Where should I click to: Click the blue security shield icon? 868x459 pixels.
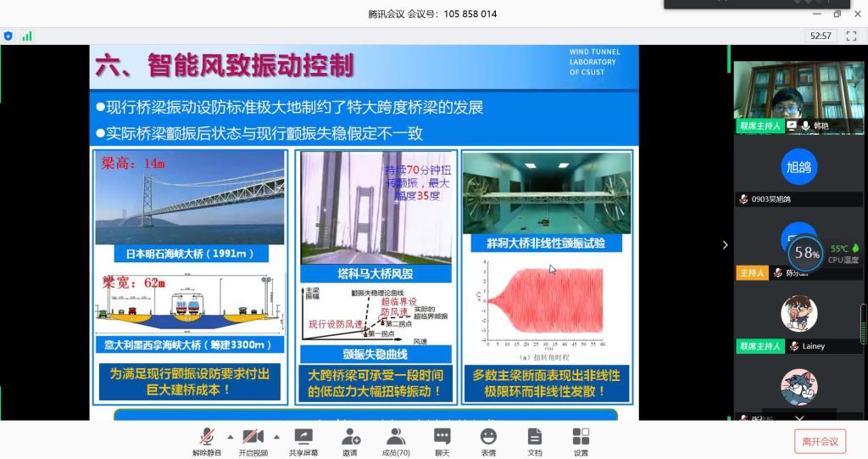pos(8,36)
